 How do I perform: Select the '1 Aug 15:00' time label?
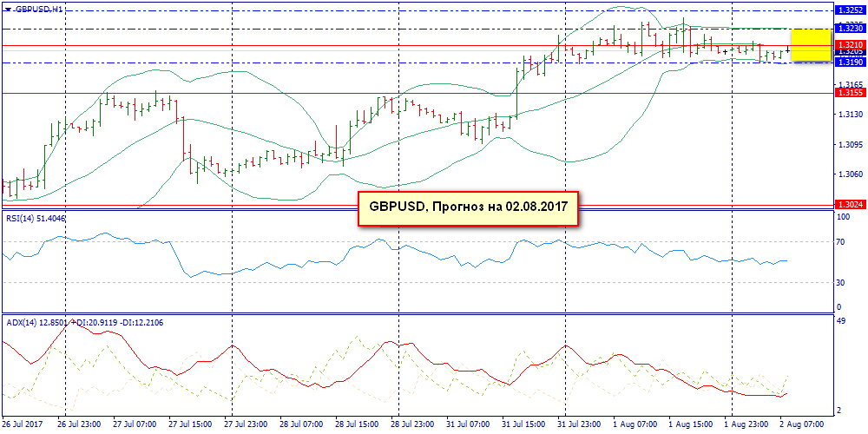tap(690, 424)
